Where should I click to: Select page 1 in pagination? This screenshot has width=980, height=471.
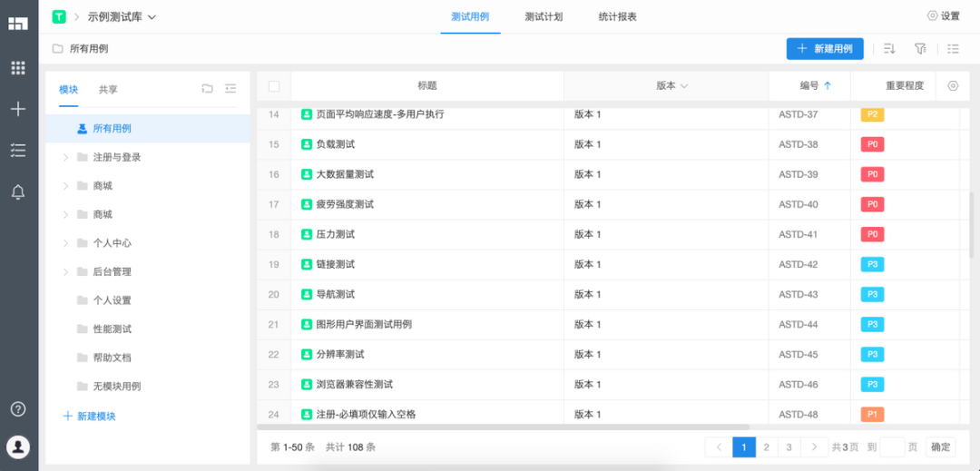[x=744, y=447]
